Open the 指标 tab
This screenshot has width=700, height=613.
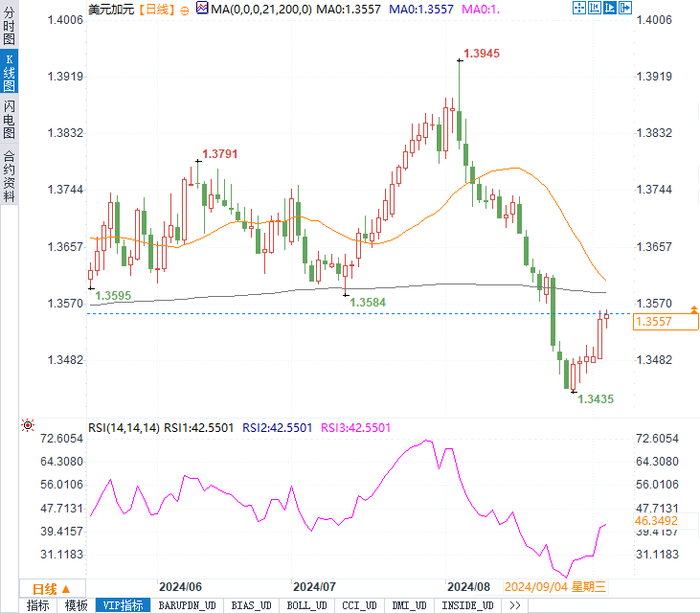(x=38, y=605)
